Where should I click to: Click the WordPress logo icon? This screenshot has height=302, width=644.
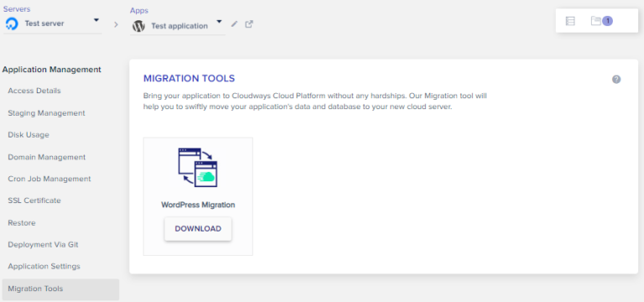click(138, 26)
